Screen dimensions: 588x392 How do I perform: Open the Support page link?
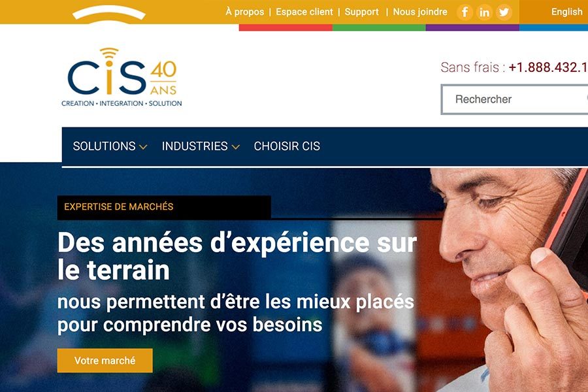pyautogui.click(x=361, y=12)
